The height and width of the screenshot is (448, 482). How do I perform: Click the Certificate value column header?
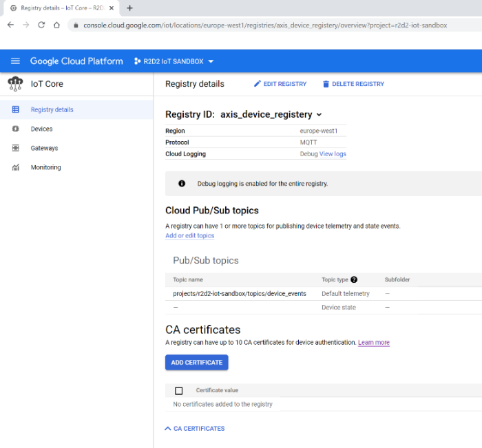(217, 390)
